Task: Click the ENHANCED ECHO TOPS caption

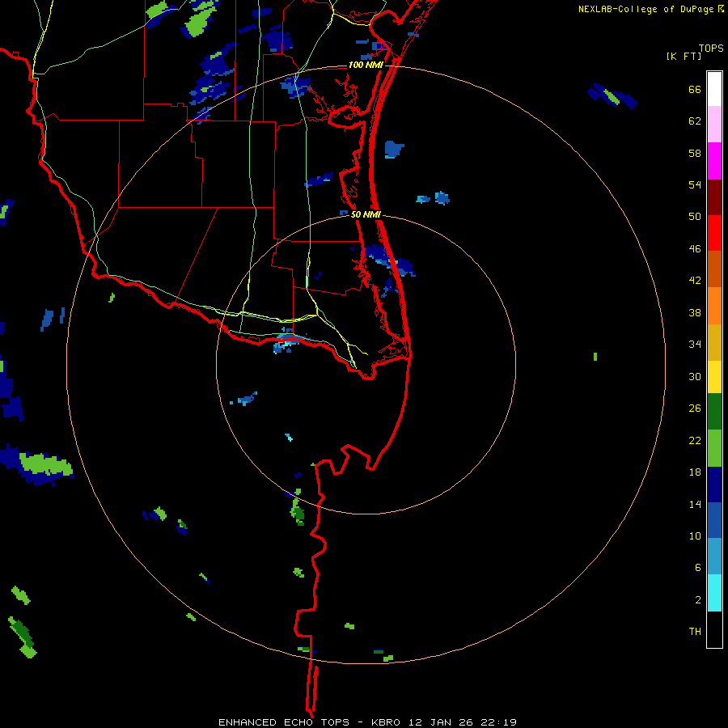Action: point(284,722)
